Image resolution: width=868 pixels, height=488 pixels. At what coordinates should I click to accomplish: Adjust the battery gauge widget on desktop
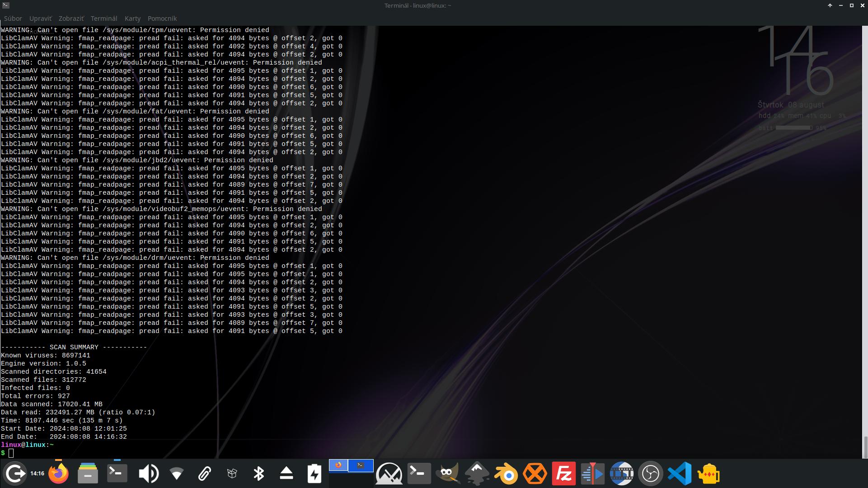[793, 127]
